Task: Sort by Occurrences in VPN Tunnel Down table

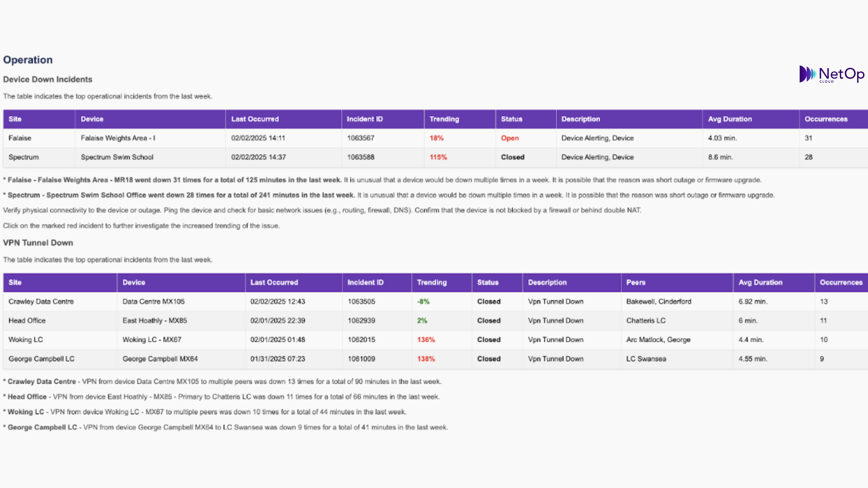Action: click(841, 282)
